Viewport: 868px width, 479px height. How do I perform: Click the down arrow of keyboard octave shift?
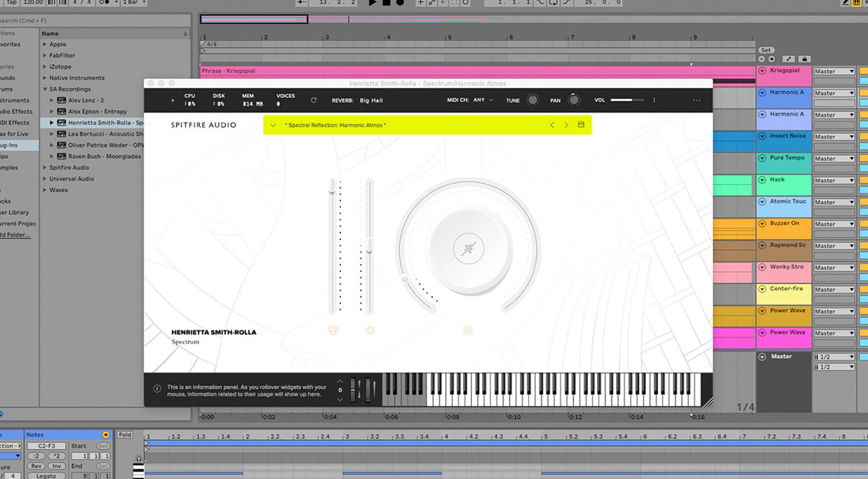click(340, 400)
